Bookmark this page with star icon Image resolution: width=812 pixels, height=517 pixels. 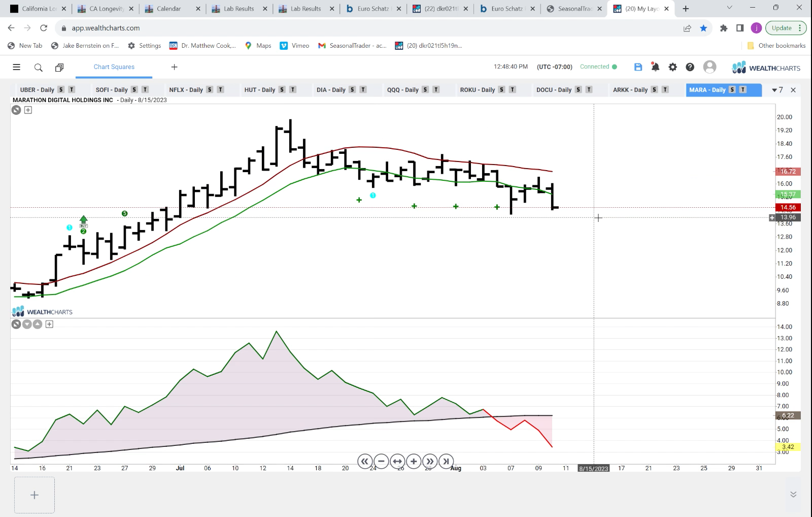pyautogui.click(x=703, y=28)
